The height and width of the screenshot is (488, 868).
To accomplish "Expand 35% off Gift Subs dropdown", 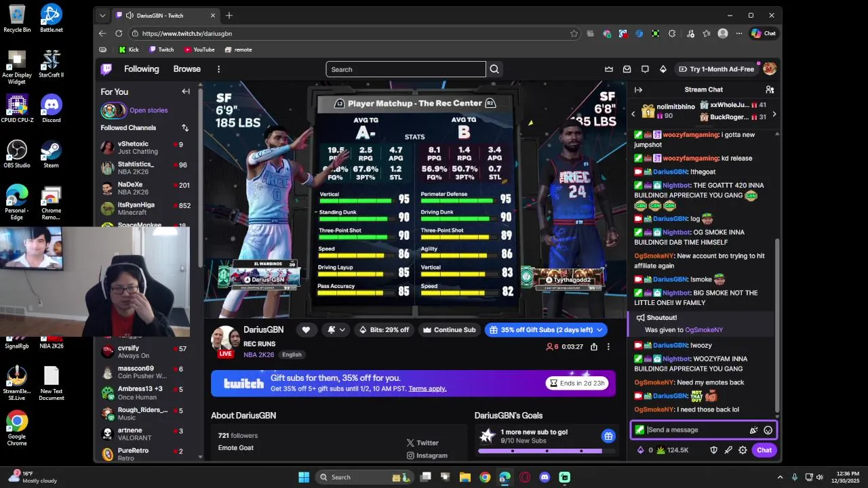I will click(x=599, y=330).
